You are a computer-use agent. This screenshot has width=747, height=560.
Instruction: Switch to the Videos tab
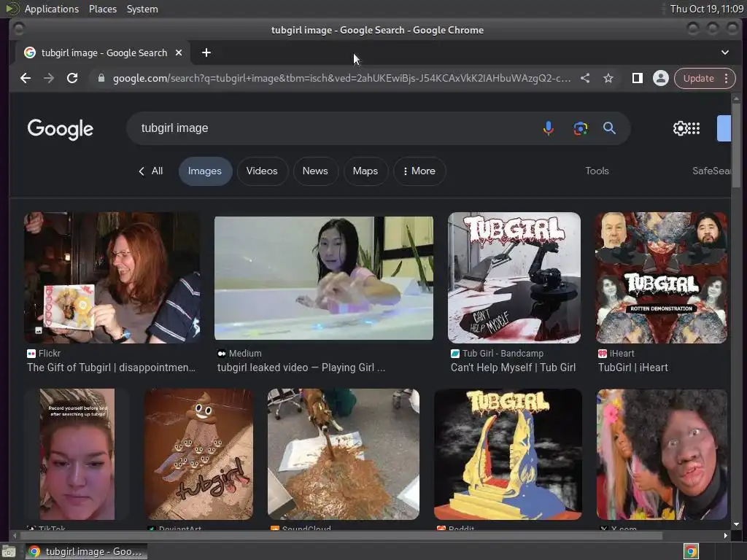click(x=262, y=171)
